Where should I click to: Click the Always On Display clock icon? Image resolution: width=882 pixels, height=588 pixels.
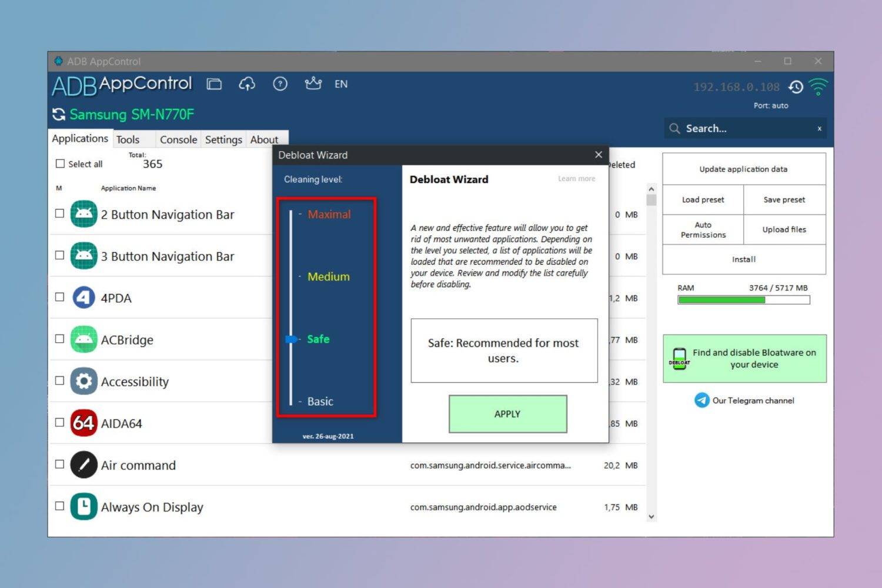pos(83,506)
